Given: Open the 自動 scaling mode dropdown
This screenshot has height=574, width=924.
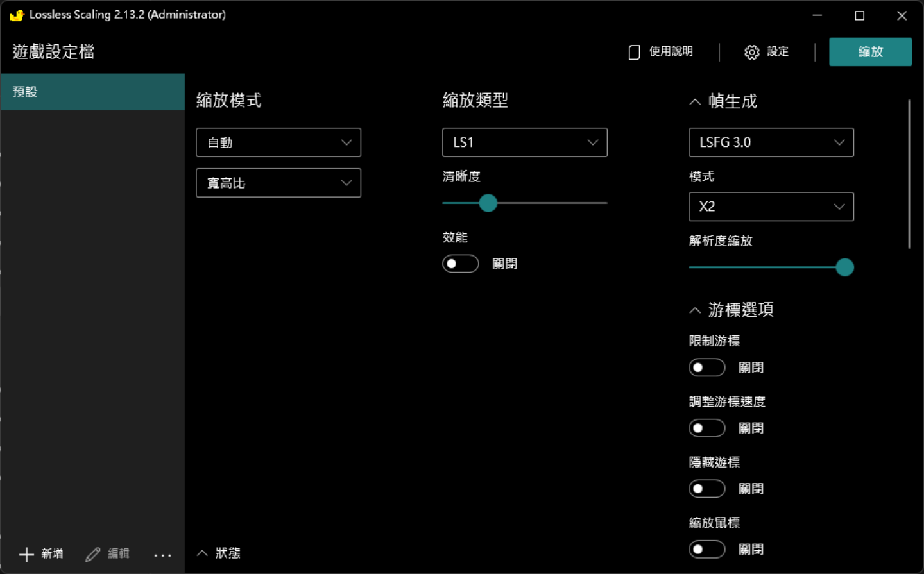Looking at the screenshot, I should (278, 142).
